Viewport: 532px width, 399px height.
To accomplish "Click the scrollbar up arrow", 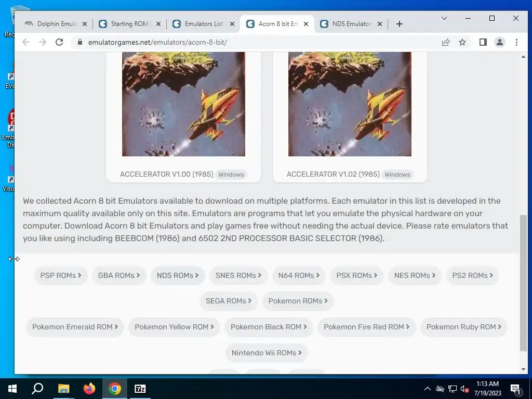I will pyautogui.click(x=524, y=57).
